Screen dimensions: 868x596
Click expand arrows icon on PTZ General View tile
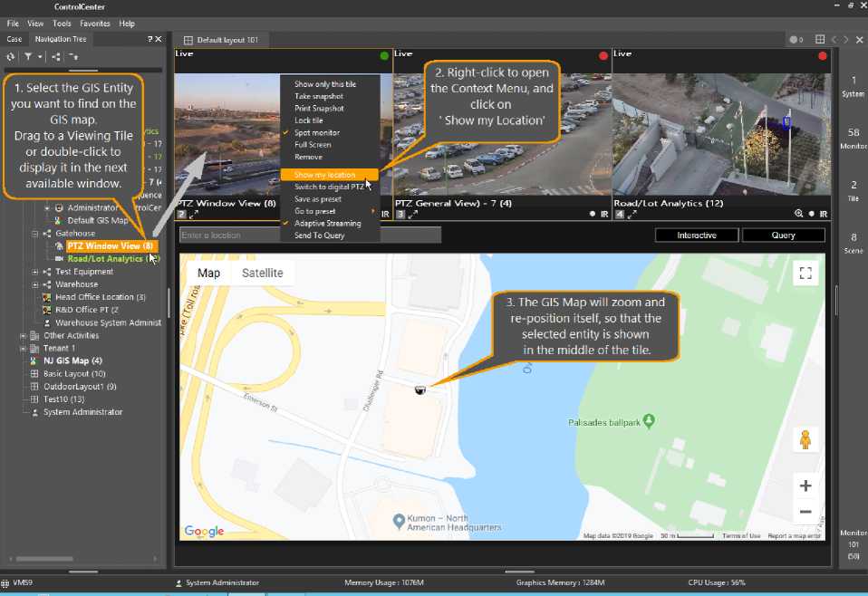pos(413,215)
